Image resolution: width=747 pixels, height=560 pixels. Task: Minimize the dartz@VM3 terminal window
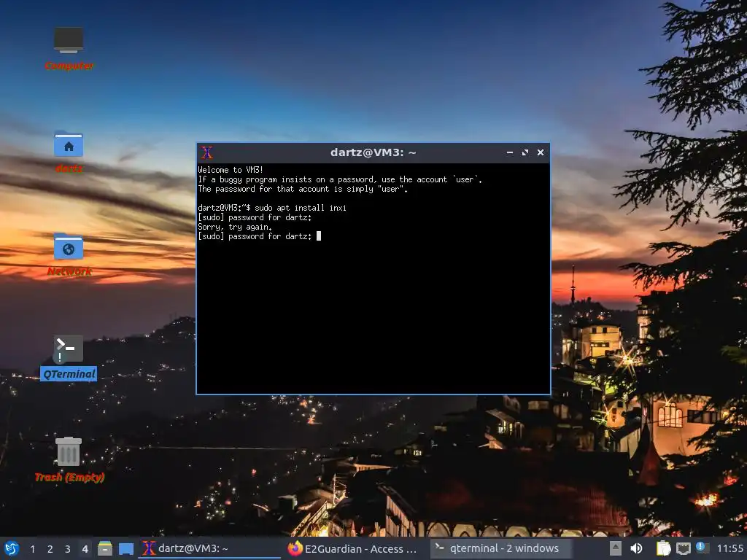pyautogui.click(x=510, y=152)
